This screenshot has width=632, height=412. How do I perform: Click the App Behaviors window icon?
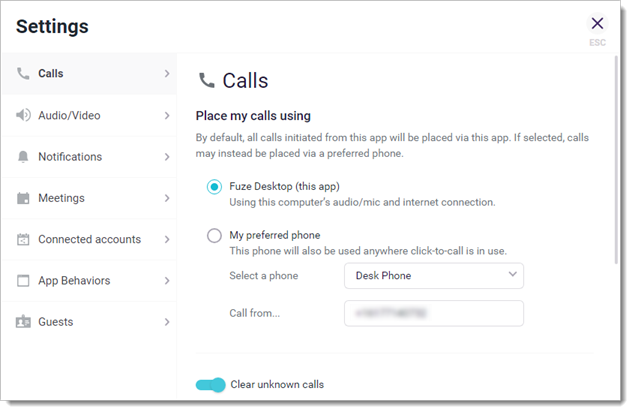23,281
